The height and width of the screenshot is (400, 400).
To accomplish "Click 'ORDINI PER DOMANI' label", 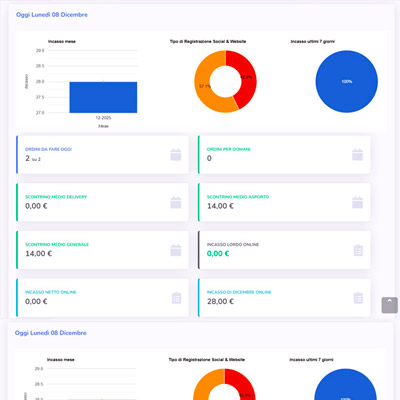I will pyautogui.click(x=228, y=149).
